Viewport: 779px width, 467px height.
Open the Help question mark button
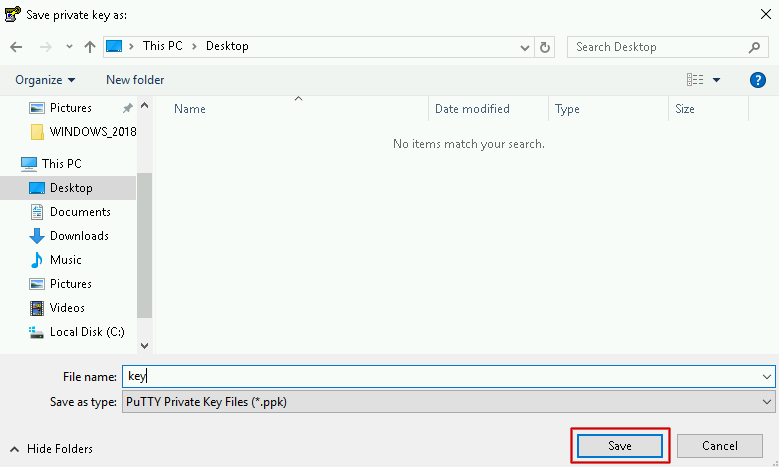(757, 80)
